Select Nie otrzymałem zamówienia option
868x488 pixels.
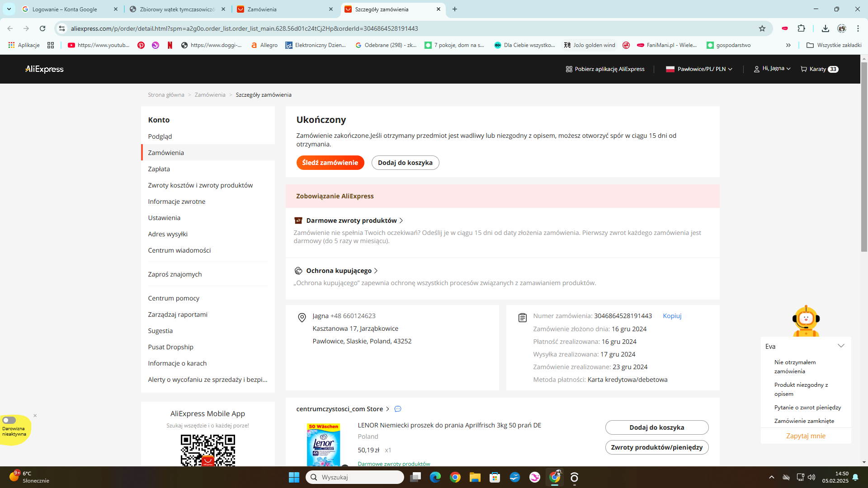[x=795, y=367]
